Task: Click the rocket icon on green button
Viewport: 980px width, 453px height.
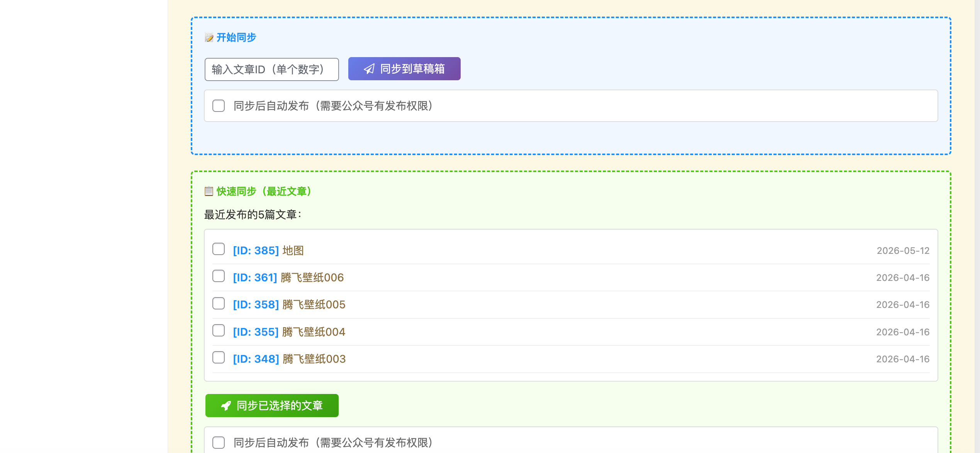Action: click(x=226, y=406)
